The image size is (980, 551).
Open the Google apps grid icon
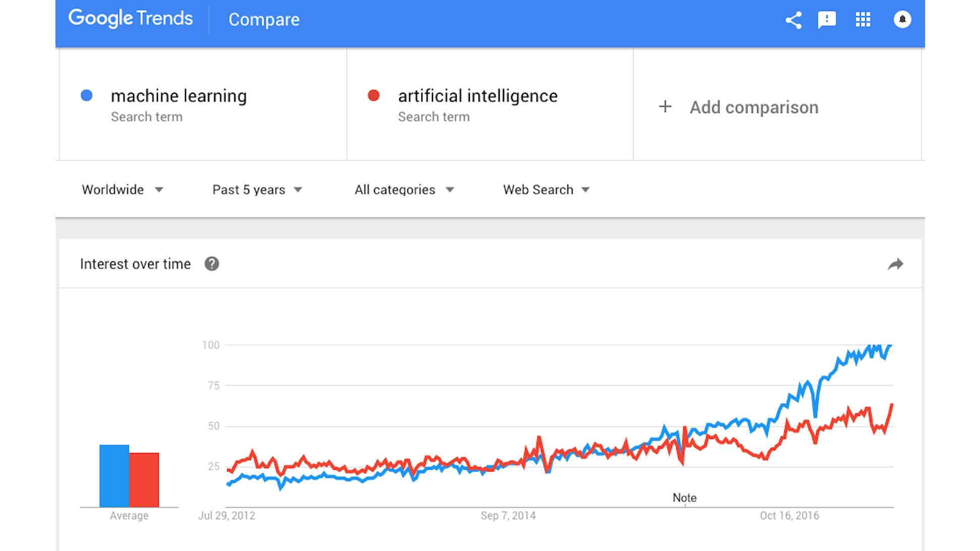click(x=863, y=20)
